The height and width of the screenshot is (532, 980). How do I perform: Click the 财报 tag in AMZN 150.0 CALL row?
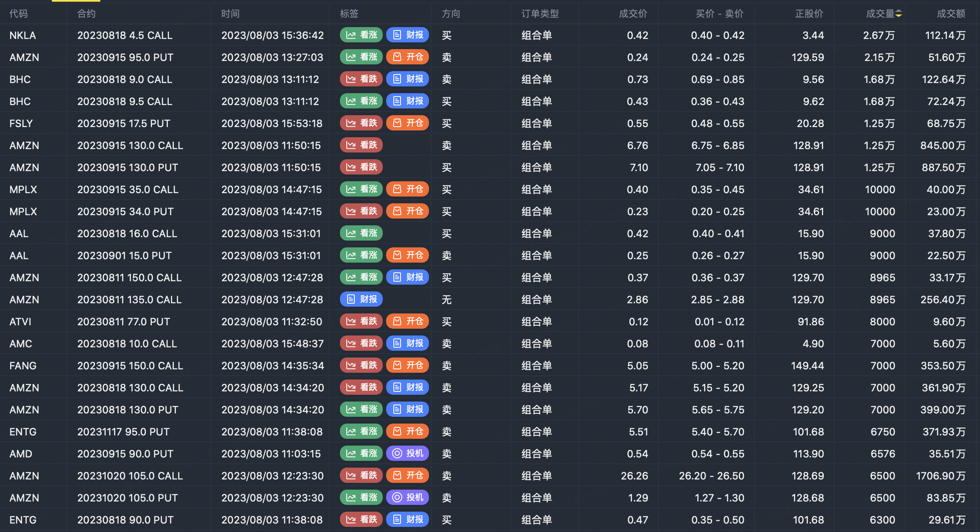pos(408,277)
